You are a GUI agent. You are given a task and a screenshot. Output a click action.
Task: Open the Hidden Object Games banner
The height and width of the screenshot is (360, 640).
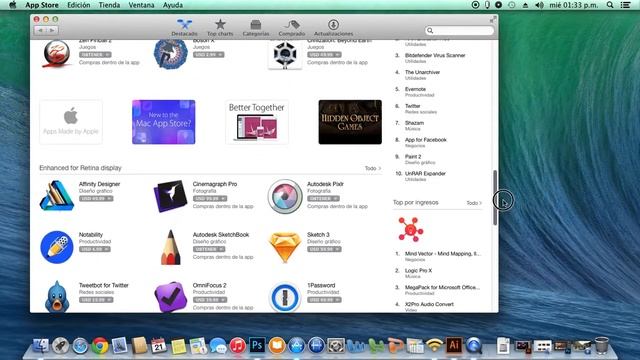[350, 122]
